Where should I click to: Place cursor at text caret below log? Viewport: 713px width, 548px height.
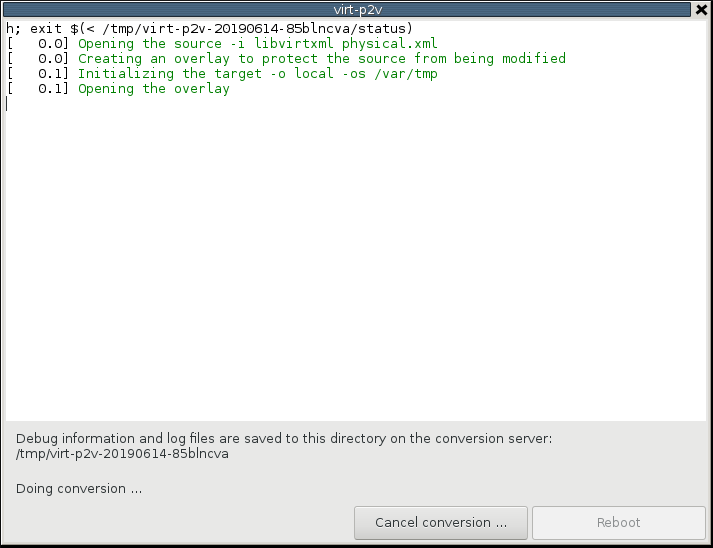8,104
